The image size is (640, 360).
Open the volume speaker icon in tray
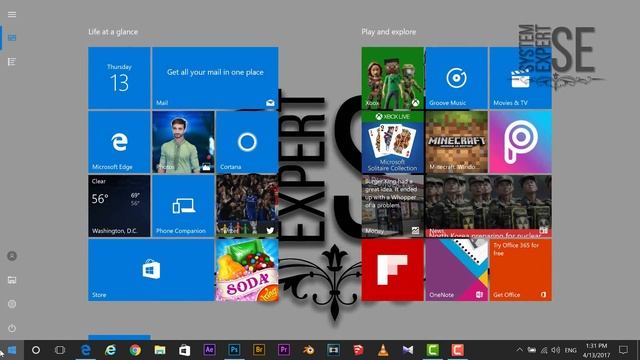(556, 350)
